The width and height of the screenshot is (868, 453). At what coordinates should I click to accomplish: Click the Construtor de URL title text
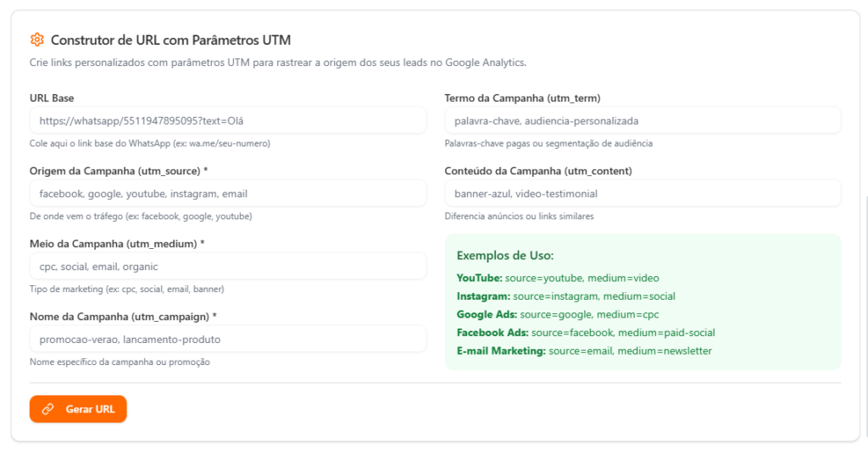(x=171, y=40)
